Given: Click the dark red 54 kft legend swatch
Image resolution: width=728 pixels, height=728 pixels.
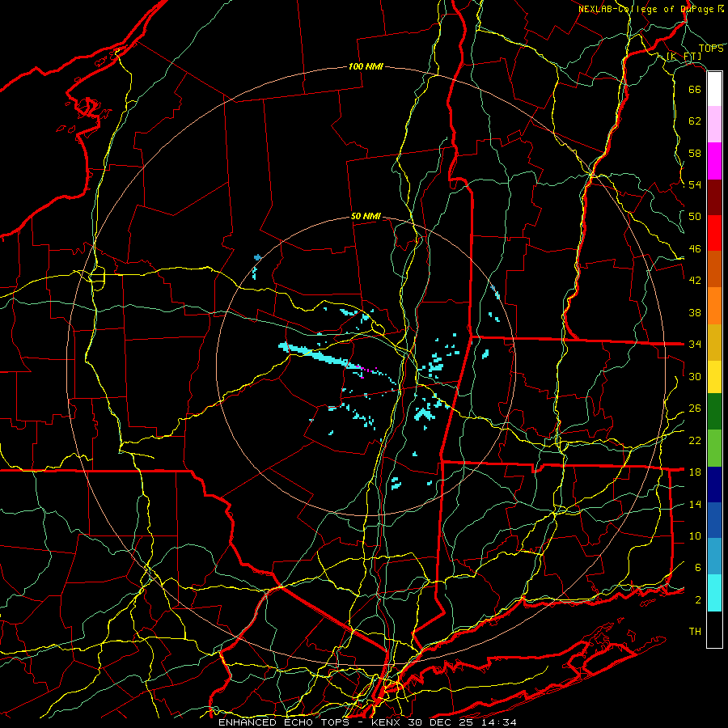Looking at the screenshot, I should 714,197.
